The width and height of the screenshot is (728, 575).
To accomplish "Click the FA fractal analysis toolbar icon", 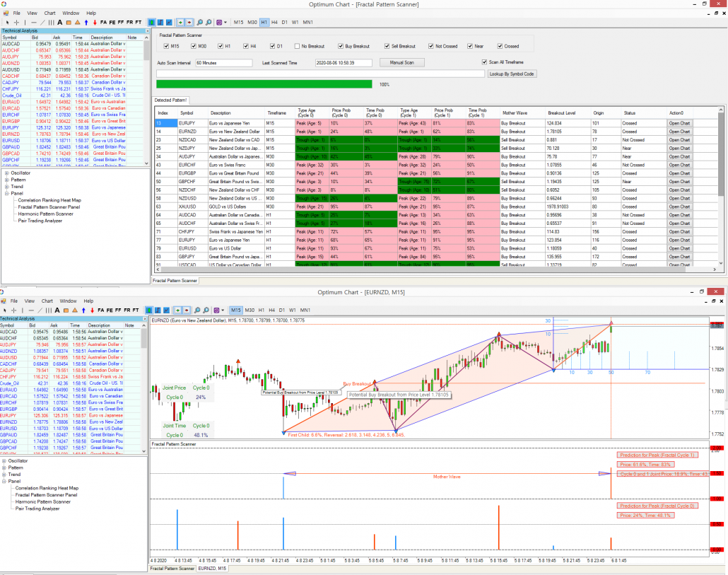I will [x=103, y=23].
